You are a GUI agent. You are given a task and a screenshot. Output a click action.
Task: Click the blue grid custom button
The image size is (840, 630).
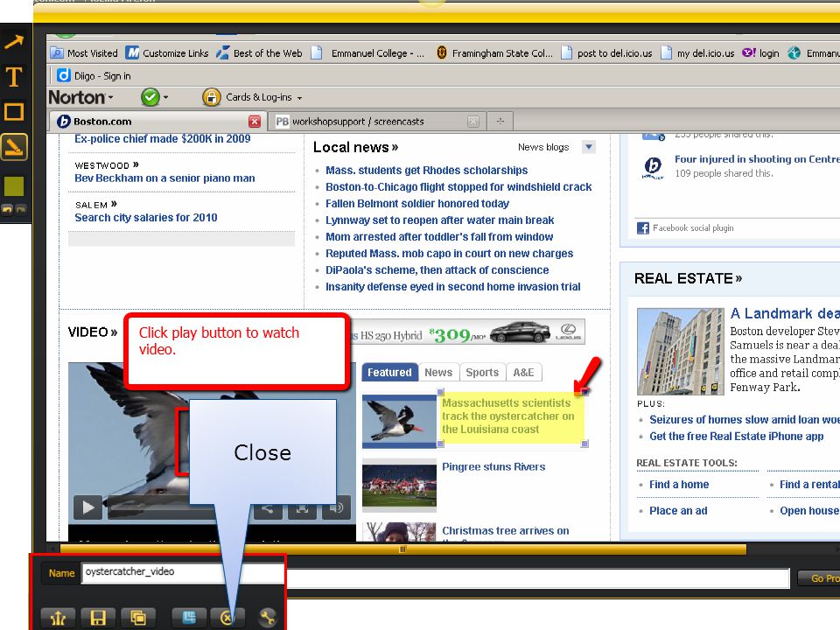click(189, 618)
